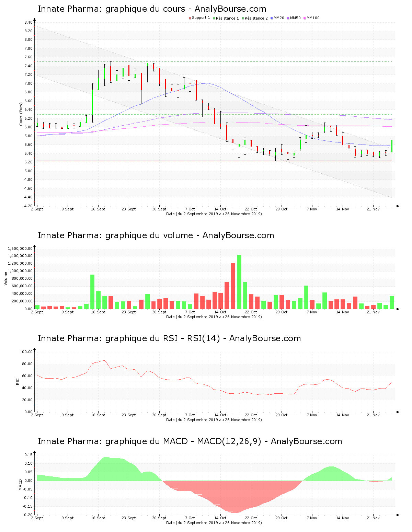Click the last green candlestick on price chart
The width and height of the screenshot is (412, 532).
[392, 146]
